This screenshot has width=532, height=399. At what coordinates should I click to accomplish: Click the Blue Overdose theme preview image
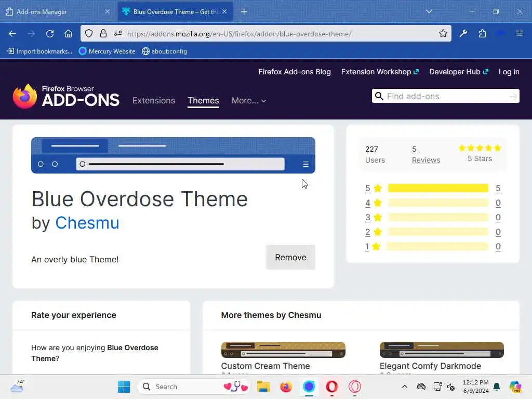tap(173, 155)
